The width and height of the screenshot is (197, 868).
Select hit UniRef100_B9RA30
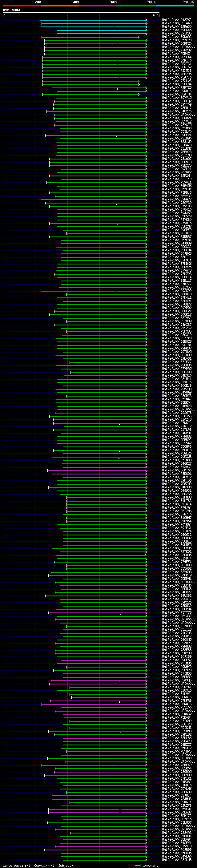176,26
